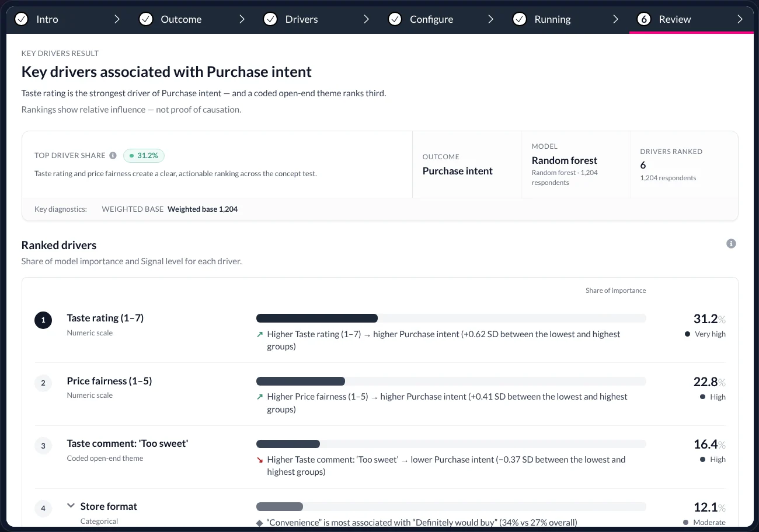This screenshot has height=532, width=759.
Task: Open the Outcome step tab
Action: click(x=193, y=19)
